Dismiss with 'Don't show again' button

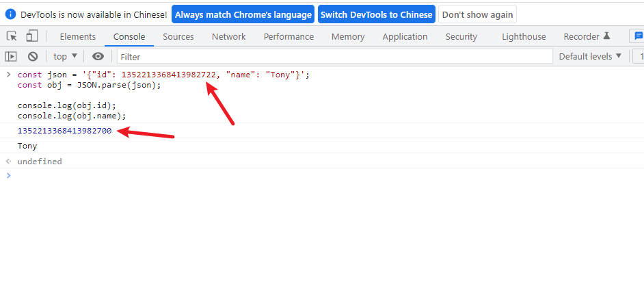coord(477,14)
